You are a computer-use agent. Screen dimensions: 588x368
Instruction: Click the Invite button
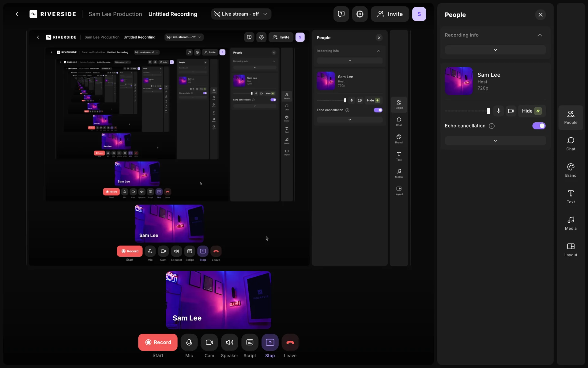[390, 14]
